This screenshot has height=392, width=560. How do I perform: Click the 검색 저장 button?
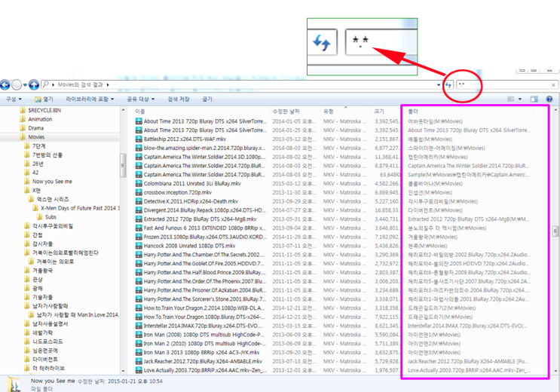tap(178, 99)
